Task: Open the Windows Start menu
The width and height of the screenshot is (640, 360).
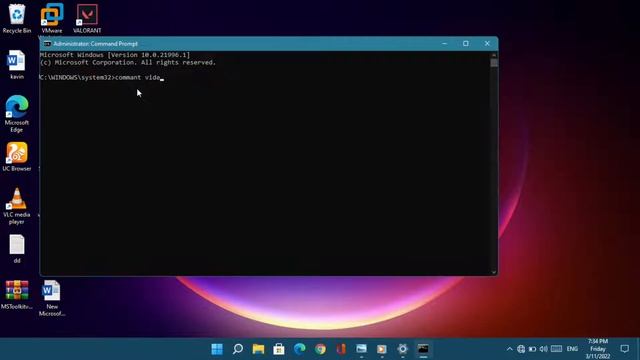Action: click(217, 349)
